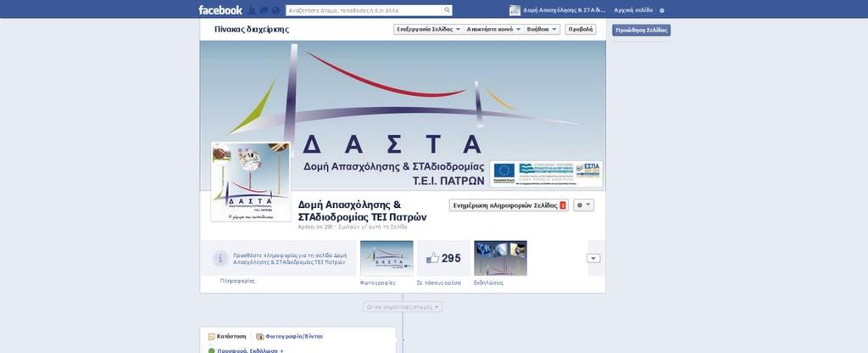
Task: Click page avatar thumbnail in top bar
Action: pos(515,10)
